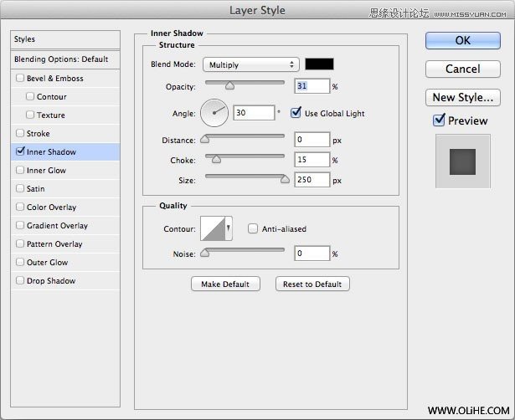Click the Angle dial control
Image resolution: width=515 pixels, height=420 pixels.
(x=214, y=113)
